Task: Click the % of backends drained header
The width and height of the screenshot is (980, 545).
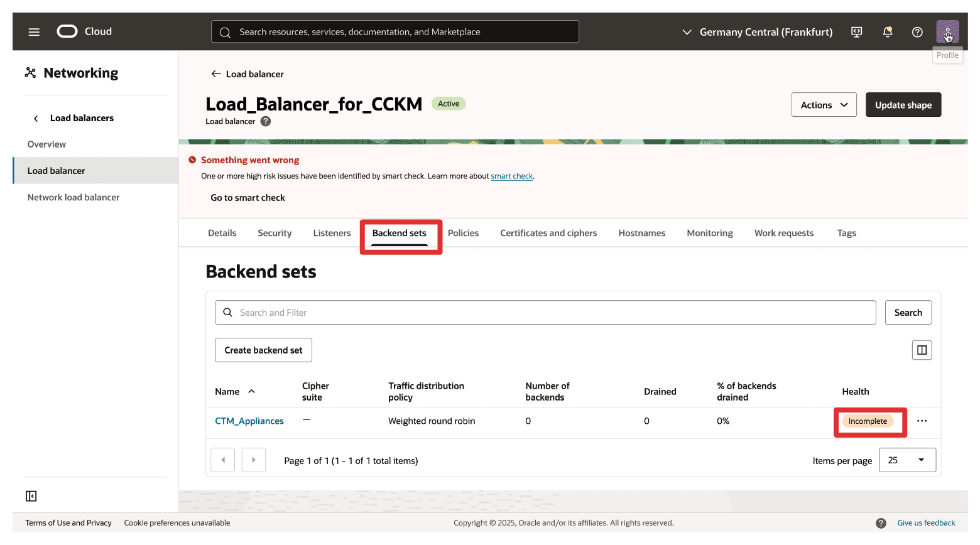Action: tap(746, 392)
